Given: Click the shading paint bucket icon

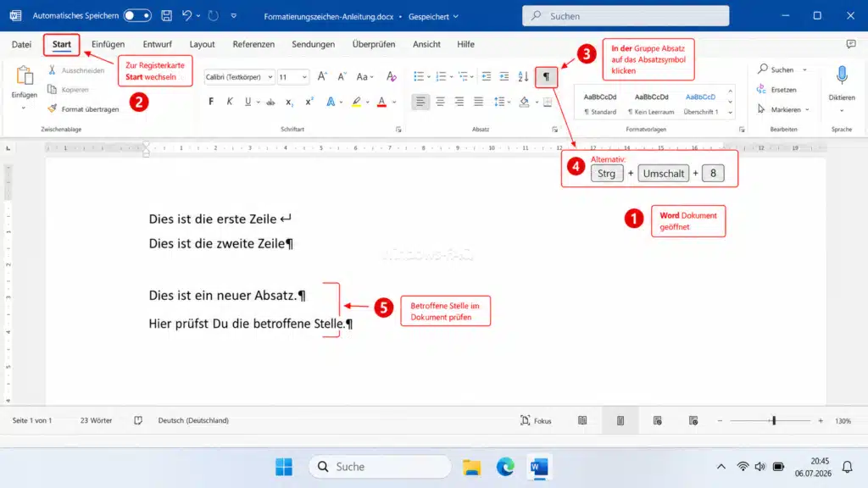Looking at the screenshot, I should click(524, 102).
